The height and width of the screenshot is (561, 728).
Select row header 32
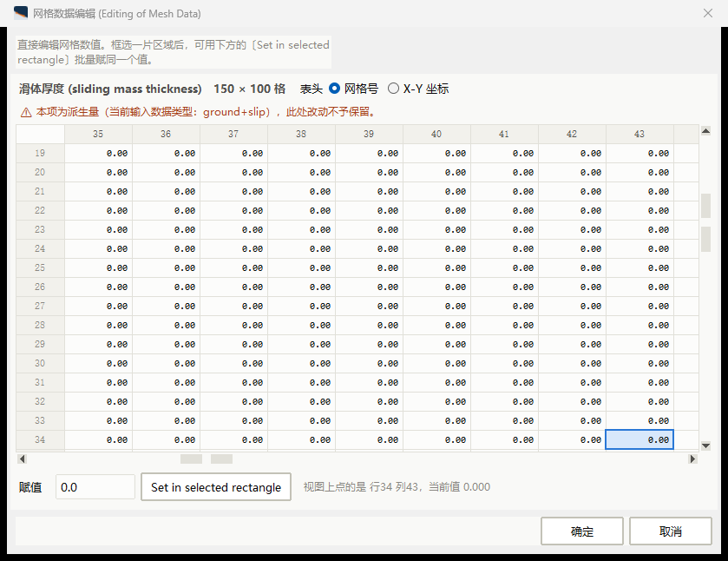40,401
